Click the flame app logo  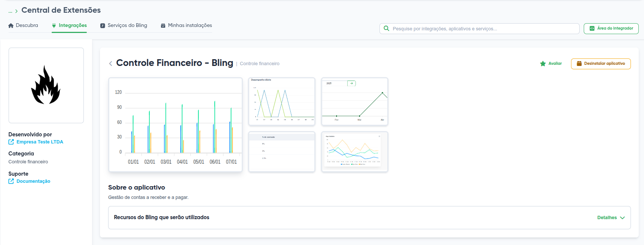tap(46, 85)
